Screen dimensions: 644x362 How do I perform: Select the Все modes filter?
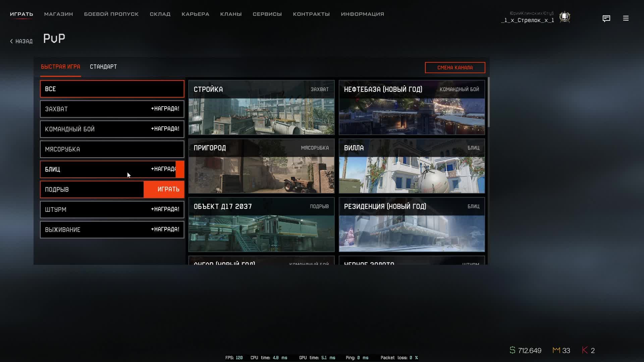pyautogui.click(x=112, y=89)
